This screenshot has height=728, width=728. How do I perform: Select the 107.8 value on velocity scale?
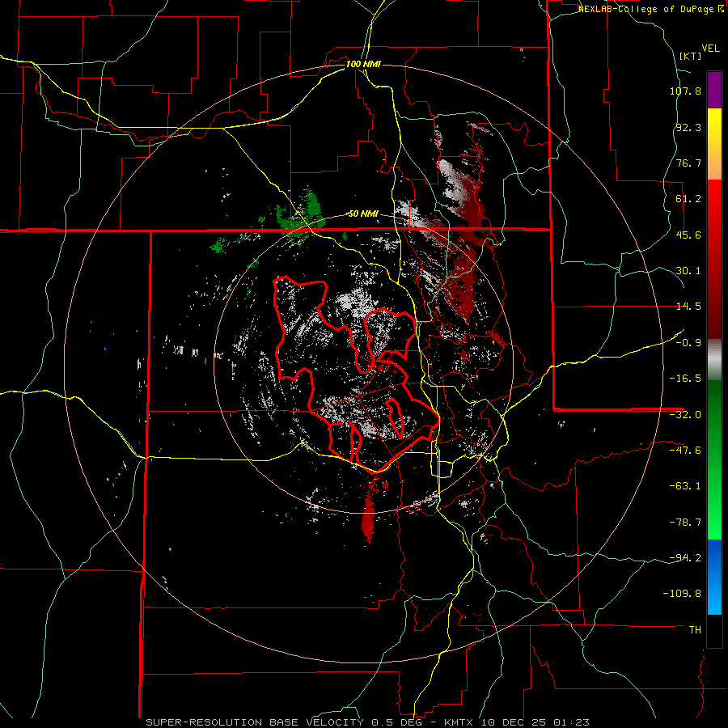[x=685, y=91]
